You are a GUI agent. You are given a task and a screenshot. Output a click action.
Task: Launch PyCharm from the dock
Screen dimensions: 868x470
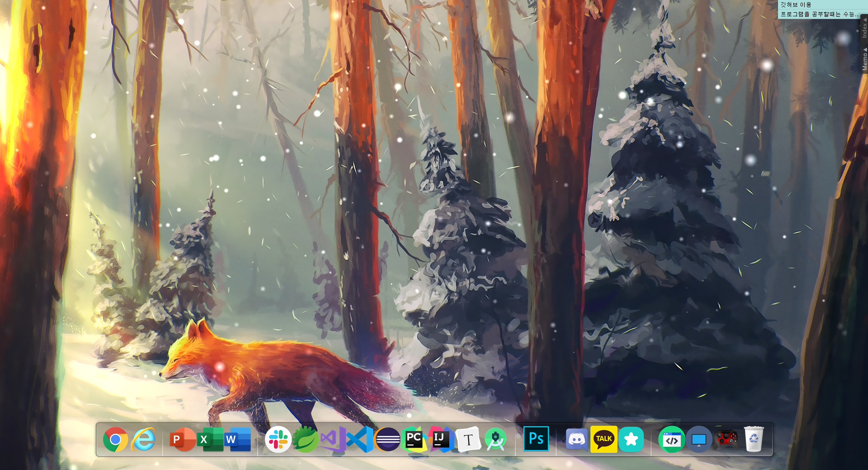click(x=414, y=439)
